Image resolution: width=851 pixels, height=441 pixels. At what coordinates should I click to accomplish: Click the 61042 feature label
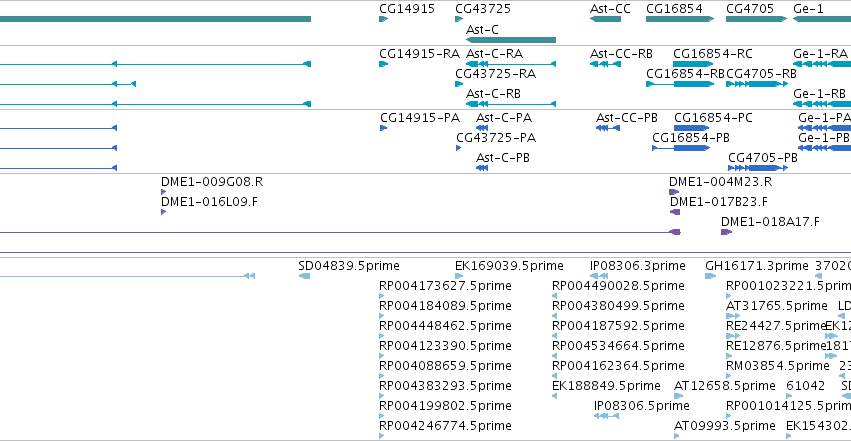(x=805, y=387)
